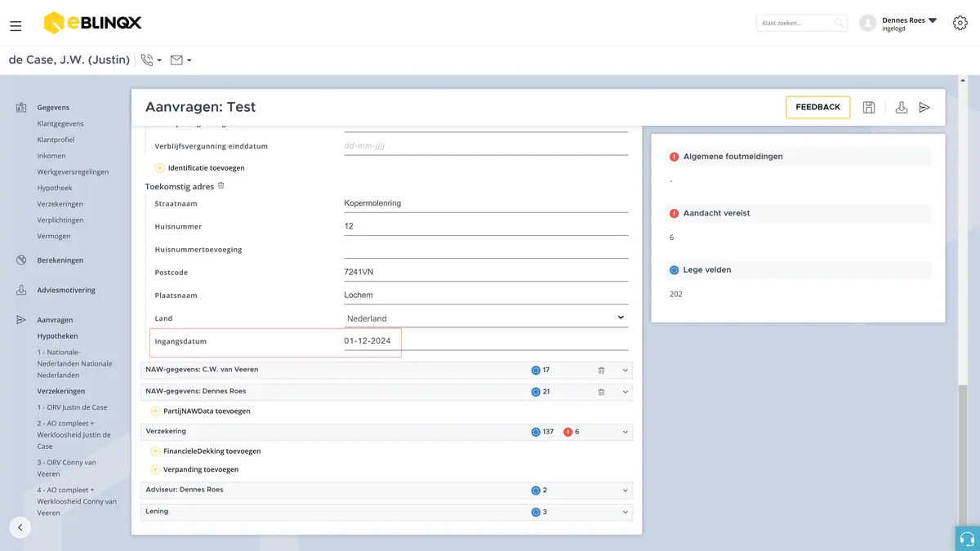The image size is (980, 551).
Task: Click the Huisnummertoevoeging input field
Action: coord(487,249)
